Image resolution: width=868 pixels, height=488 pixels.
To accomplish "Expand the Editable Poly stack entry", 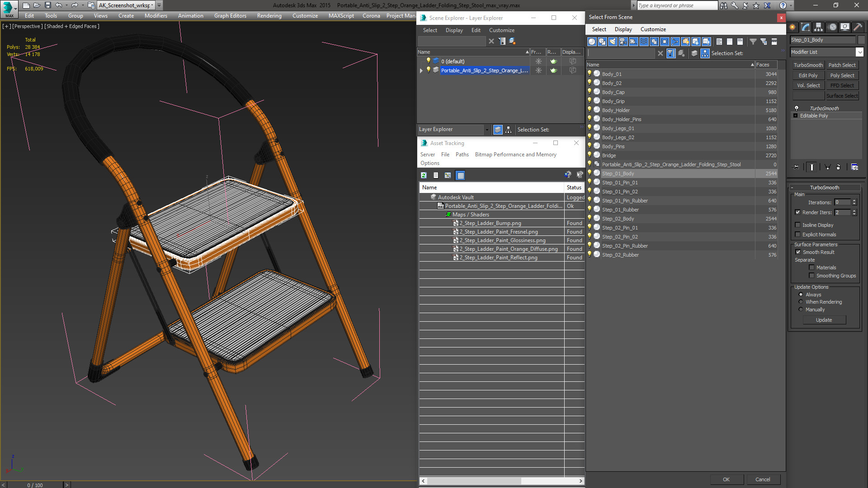I will [x=796, y=116].
